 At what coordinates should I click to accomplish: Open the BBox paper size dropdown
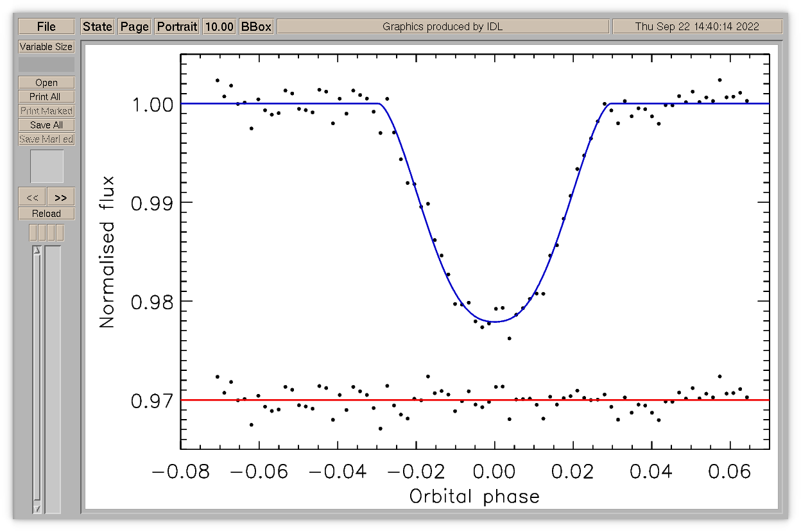tap(256, 26)
